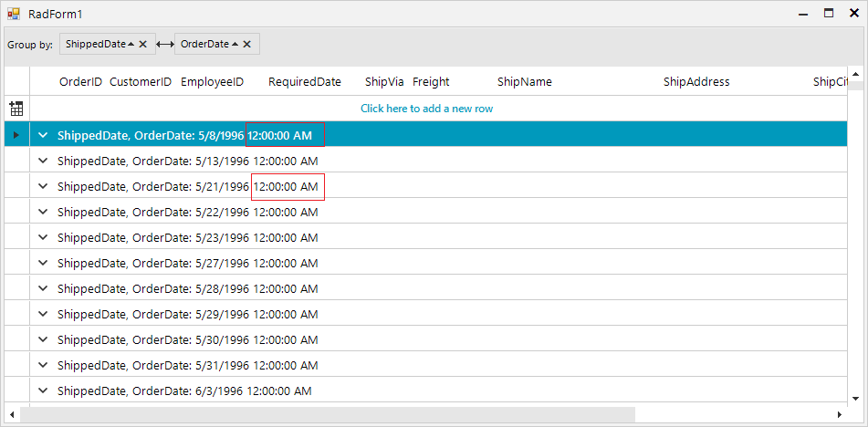The image size is (868, 427).
Task: Click the RadForm1 window icon
Action: 14,14
